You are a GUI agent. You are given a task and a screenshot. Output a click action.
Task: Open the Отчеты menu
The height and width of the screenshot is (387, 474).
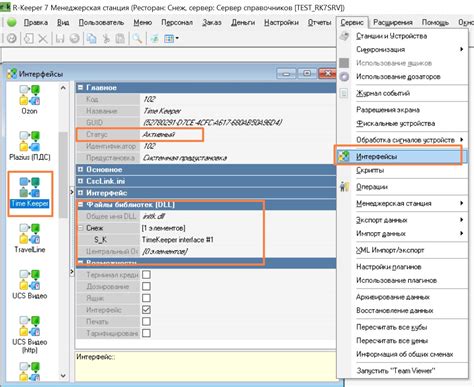(319, 22)
